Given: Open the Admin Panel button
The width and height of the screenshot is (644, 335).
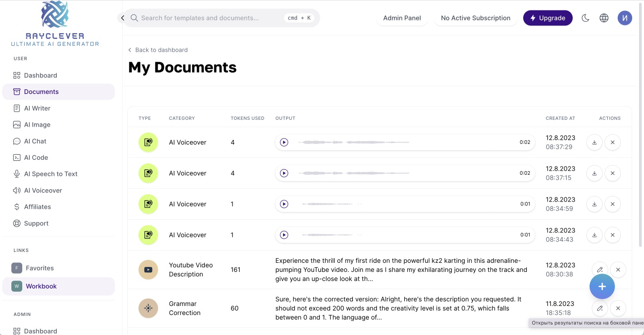Looking at the screenshot, I should [x=402, y=18].
